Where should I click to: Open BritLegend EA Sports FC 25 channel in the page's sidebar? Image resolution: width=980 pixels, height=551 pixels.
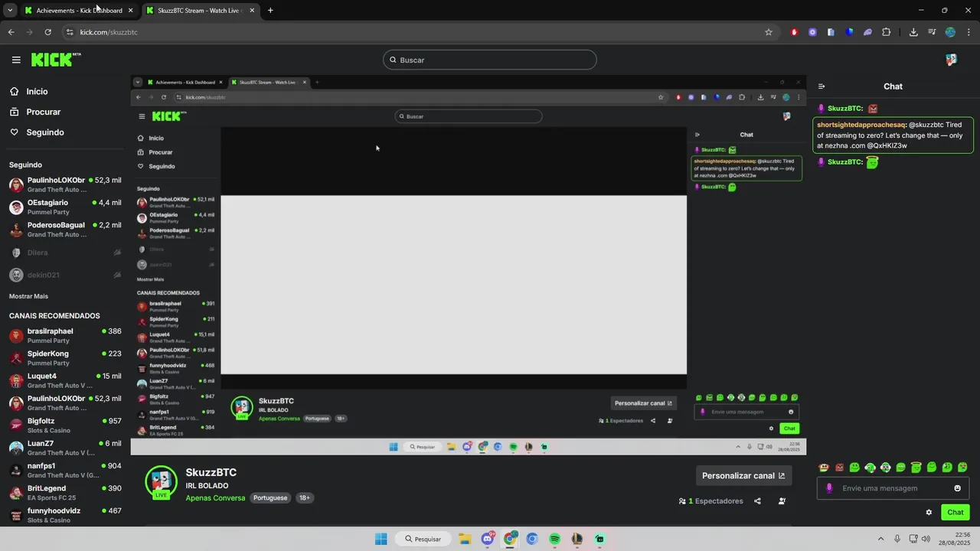click(65, 493)
